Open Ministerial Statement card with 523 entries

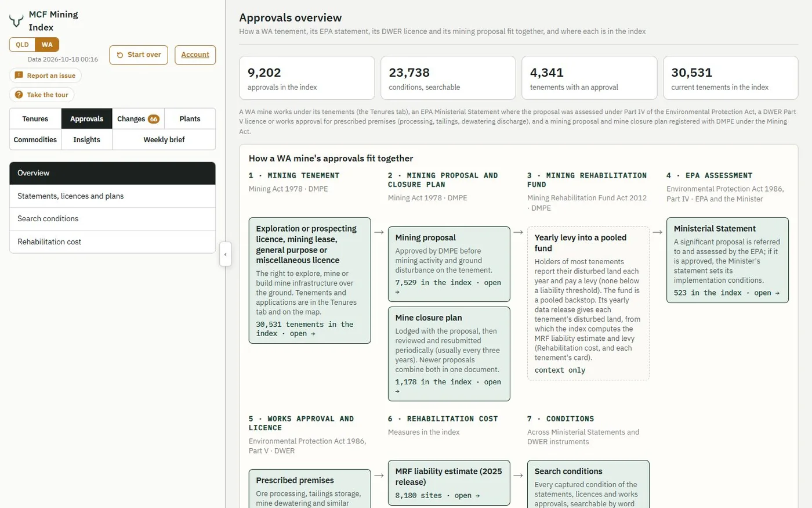[x=727, y=260]
